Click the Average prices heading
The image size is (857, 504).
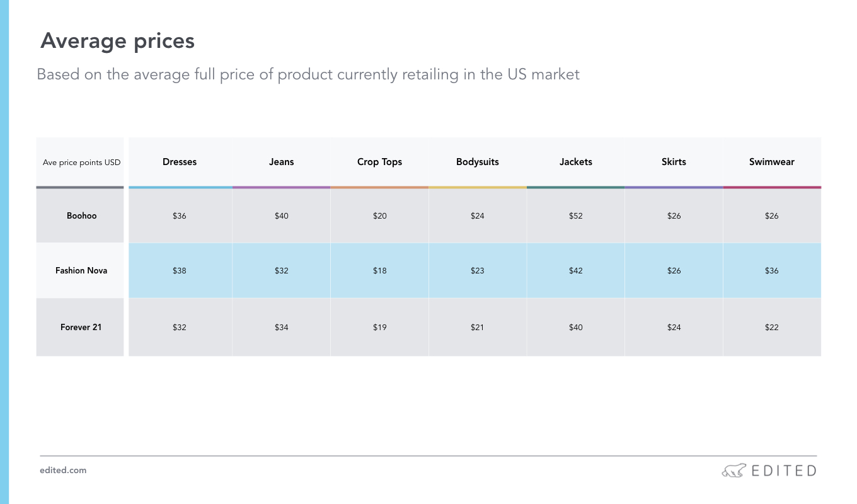point(117,41)
